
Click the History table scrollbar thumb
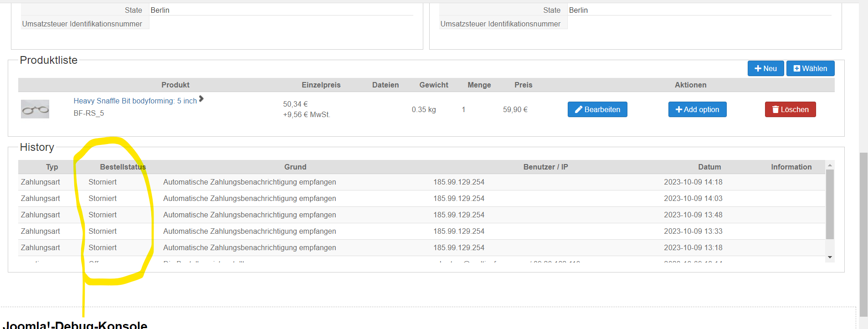(830, 204)
